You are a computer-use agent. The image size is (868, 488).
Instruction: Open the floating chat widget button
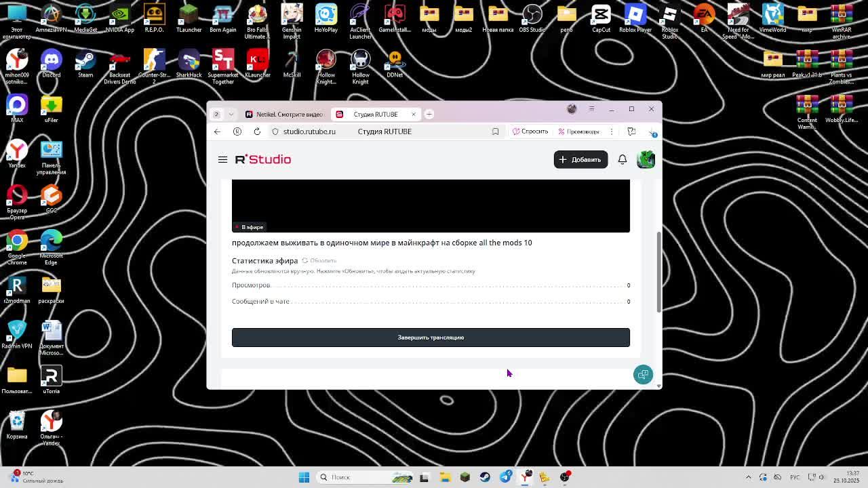(643, 375)
